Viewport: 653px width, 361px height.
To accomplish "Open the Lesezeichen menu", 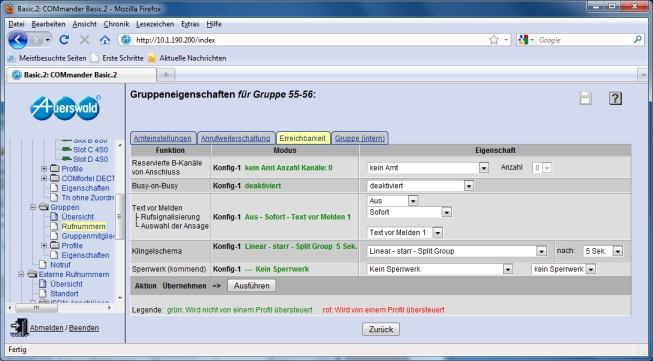I will (x=155, y=24).
